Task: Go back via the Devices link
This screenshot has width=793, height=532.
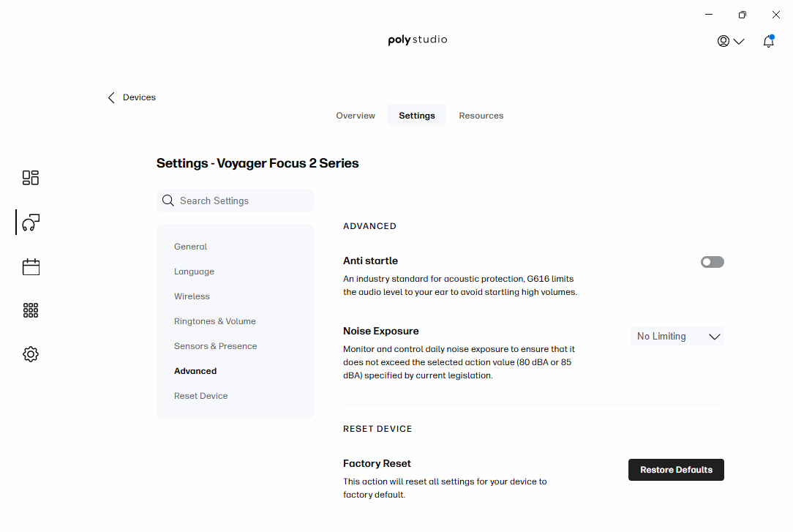Action: [x=139, y=97]
